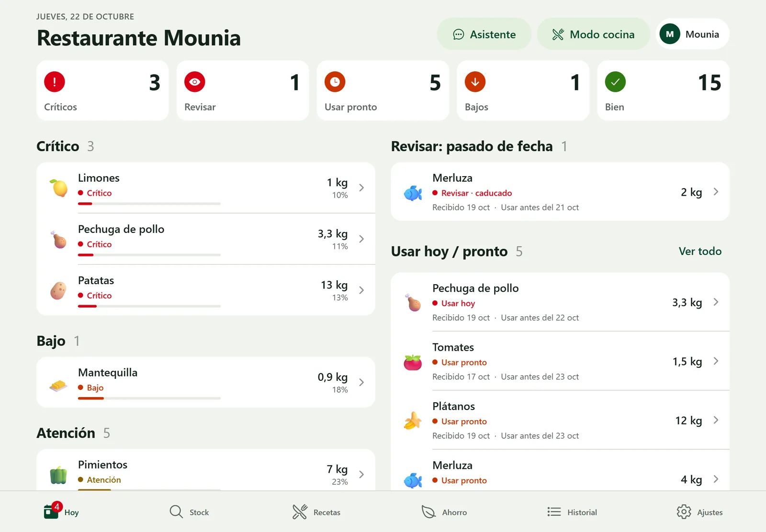Viewport: 766px width, 532px height.
Task: Click the Pimientos pepper icon
Action: [59, 475]
